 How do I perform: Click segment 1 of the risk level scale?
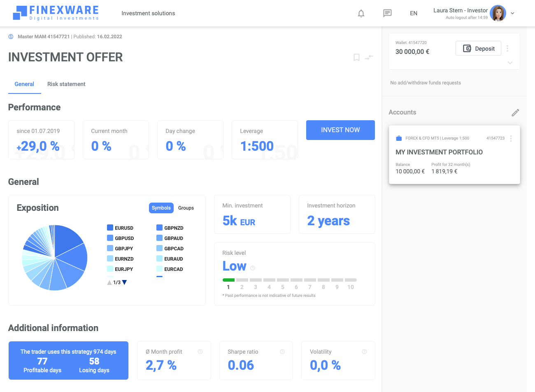click(x=228, y=280)
